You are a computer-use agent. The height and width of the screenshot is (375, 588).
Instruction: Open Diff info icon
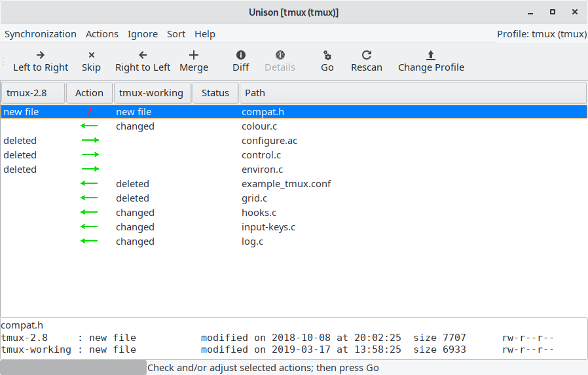pyautogui.click(x=241, y=55)
